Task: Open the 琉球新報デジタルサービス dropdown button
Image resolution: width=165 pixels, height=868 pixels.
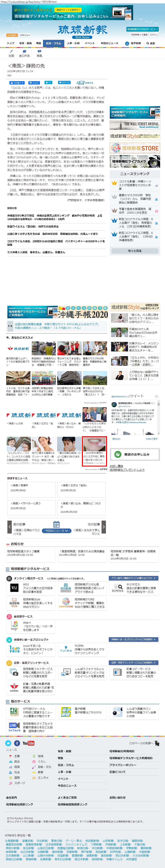Action: tap(143, 29)
